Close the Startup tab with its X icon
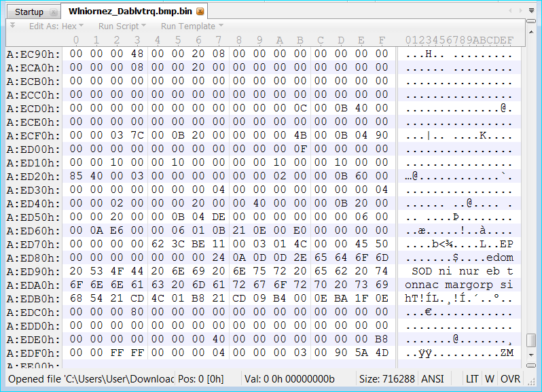The width and height of the screenshot is (542, 392). click(54, 12)
